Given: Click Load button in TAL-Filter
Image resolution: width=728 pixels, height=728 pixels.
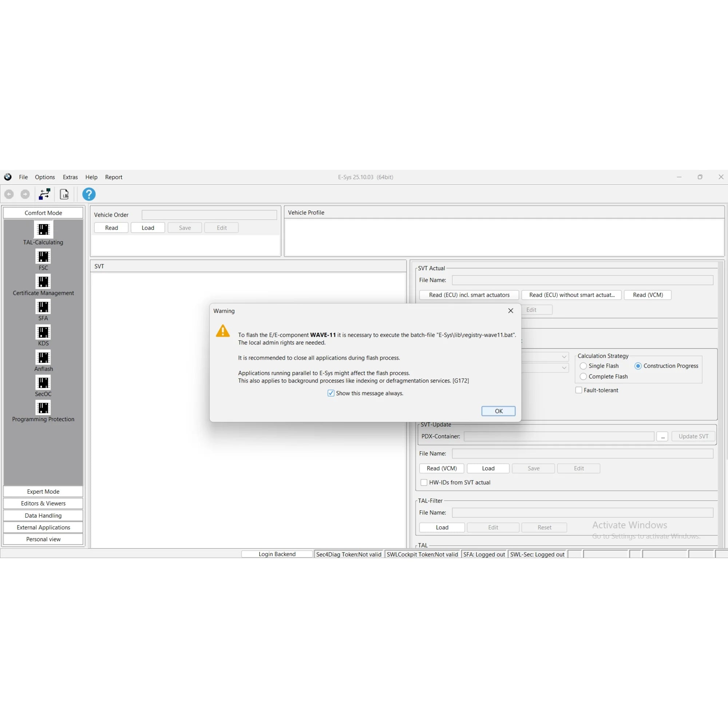Looking at the screenshot, I should click(442, 527).
